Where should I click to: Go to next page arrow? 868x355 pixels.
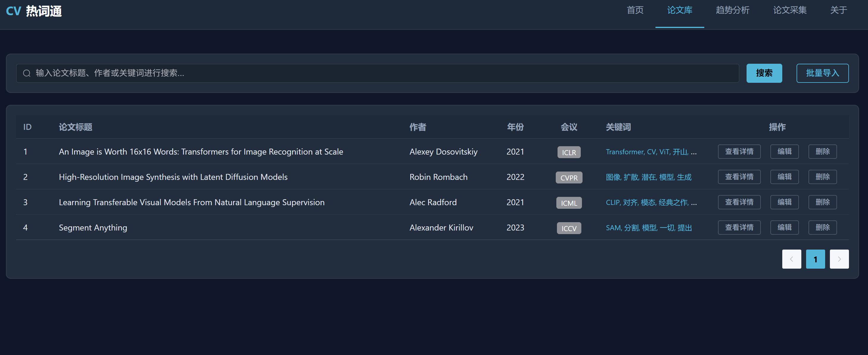click(839, 259)
